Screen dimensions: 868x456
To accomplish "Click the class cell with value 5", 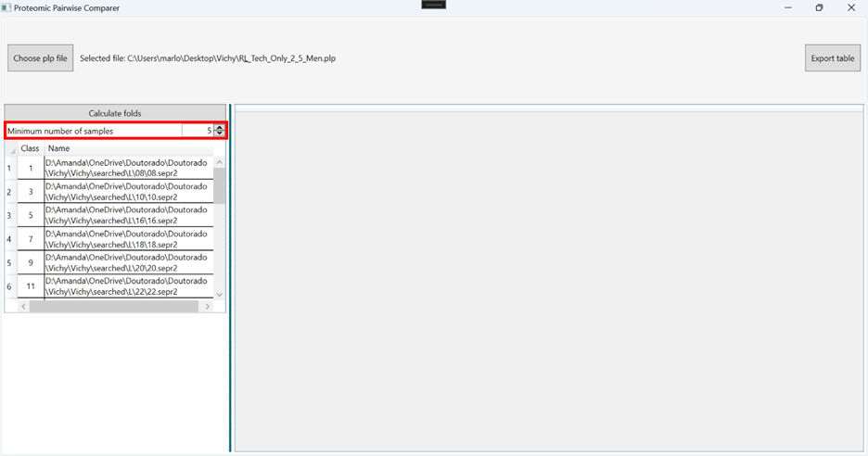I will (31, 215).
